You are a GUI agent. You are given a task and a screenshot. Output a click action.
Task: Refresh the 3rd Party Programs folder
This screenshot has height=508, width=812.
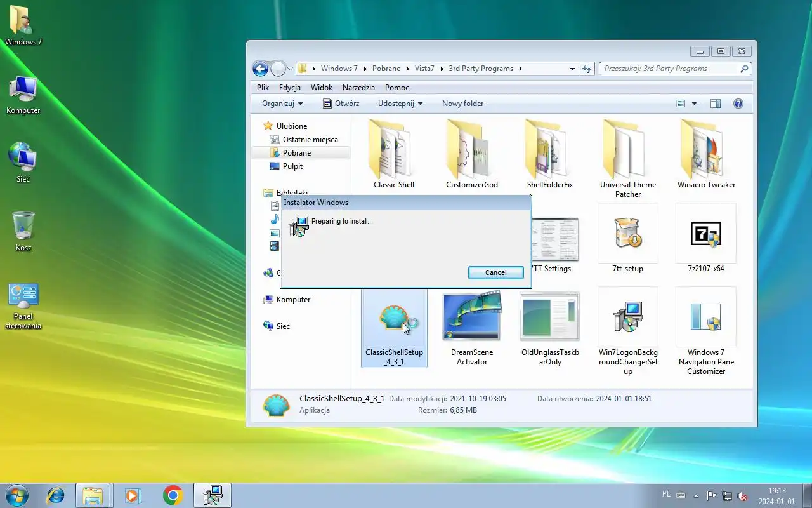point(587,69)
